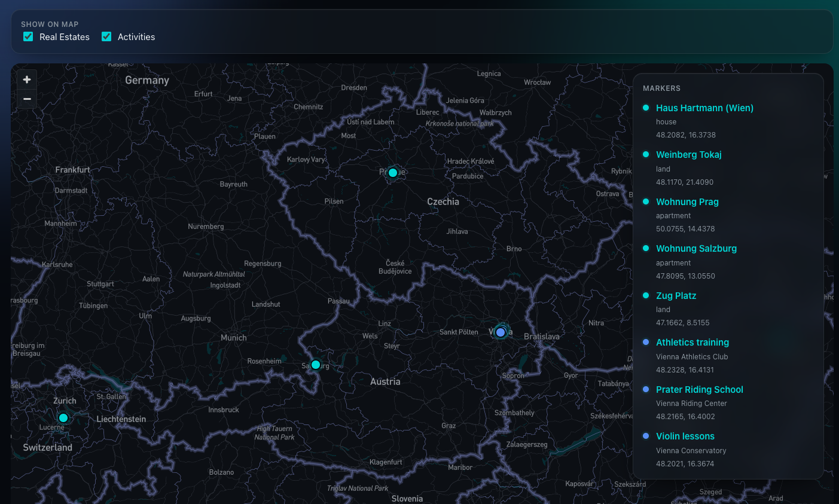Click the dot beside Weinberg Tokaj
Viewport: 839px width, 504px height.
(x=646, y=154)
